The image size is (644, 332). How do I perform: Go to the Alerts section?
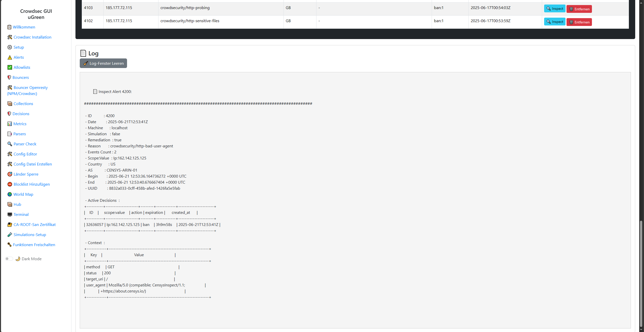click(x=19, y=57)
